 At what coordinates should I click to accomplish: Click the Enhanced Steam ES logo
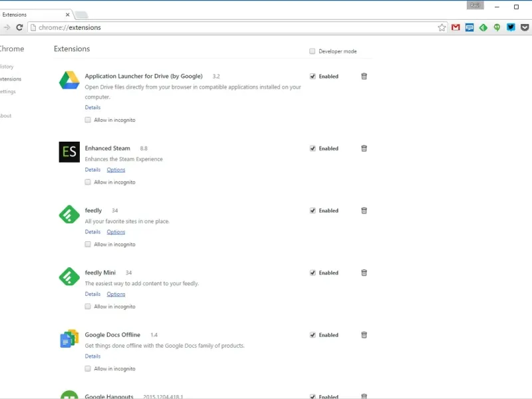tap(69, 152)
